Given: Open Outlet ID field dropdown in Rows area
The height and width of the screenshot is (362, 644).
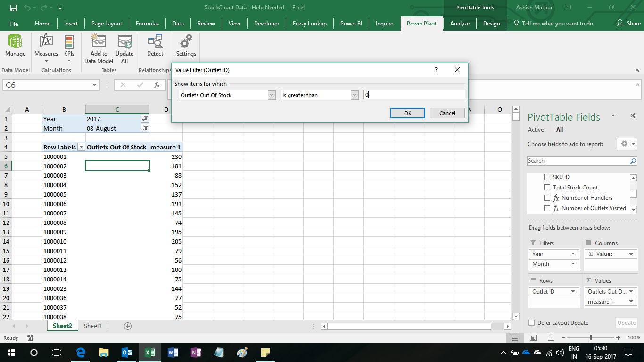Looking at the screenshot, I should [573, 292].
